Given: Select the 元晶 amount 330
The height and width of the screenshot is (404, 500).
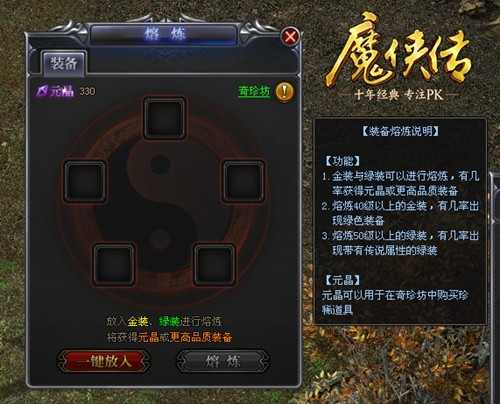Looking at the screenshot, I should pos(87,91).
